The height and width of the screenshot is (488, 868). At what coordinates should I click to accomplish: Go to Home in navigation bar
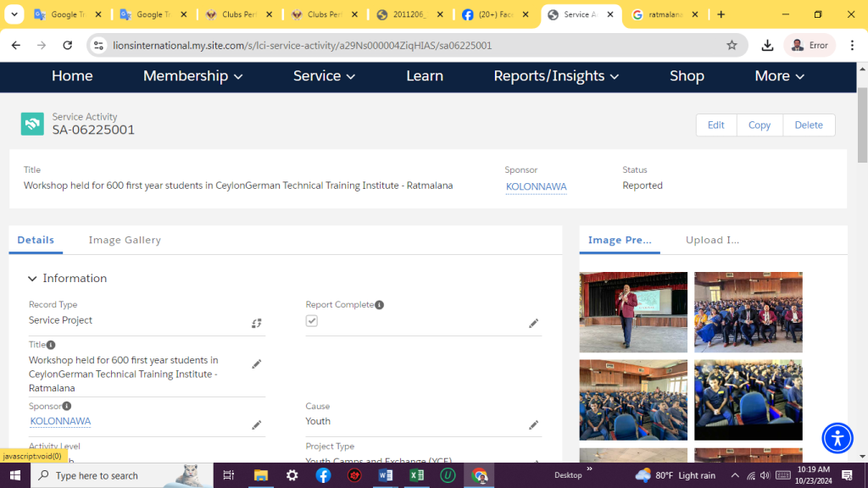coord(72,76)
